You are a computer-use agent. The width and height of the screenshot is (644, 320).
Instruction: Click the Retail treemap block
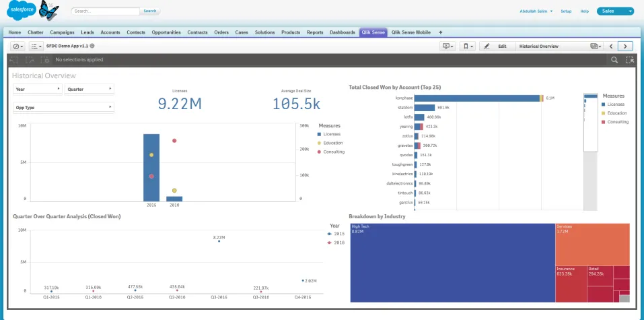(600, 276)
